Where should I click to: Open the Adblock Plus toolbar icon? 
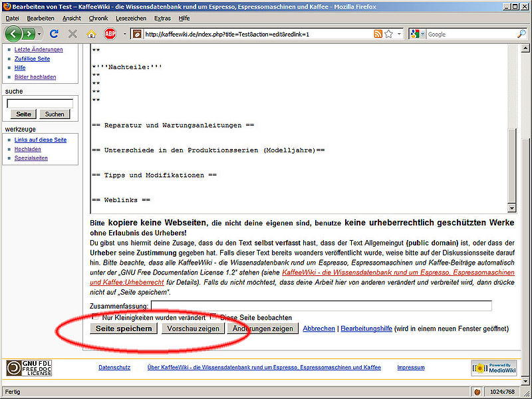tap(110, 34)
